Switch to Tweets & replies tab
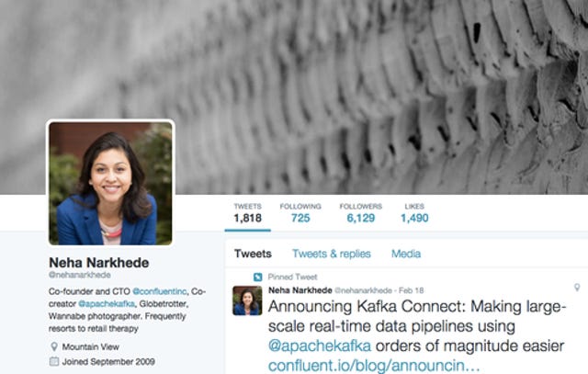The width and height of the screenshot is (588, 374). click(x=332, y=254)
